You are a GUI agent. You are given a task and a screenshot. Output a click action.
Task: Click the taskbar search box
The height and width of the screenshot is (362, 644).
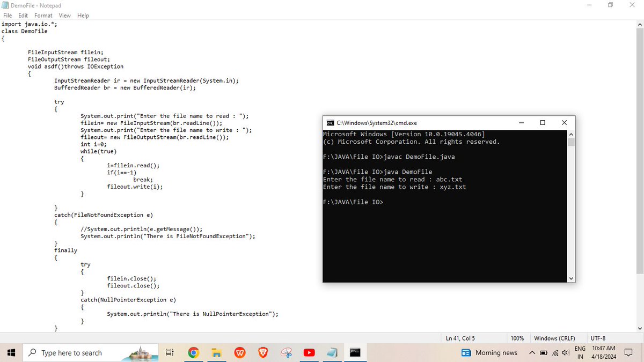91,352
